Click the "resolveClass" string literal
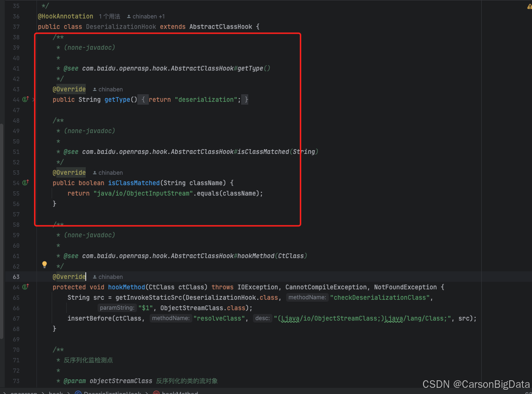This screenshot has height=394, width=532. (219, 318)
